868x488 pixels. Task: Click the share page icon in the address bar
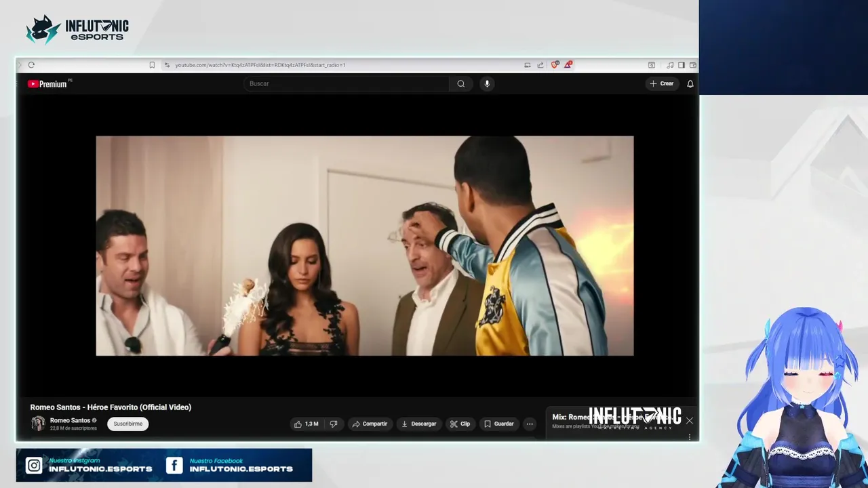[x=540, y=65]
